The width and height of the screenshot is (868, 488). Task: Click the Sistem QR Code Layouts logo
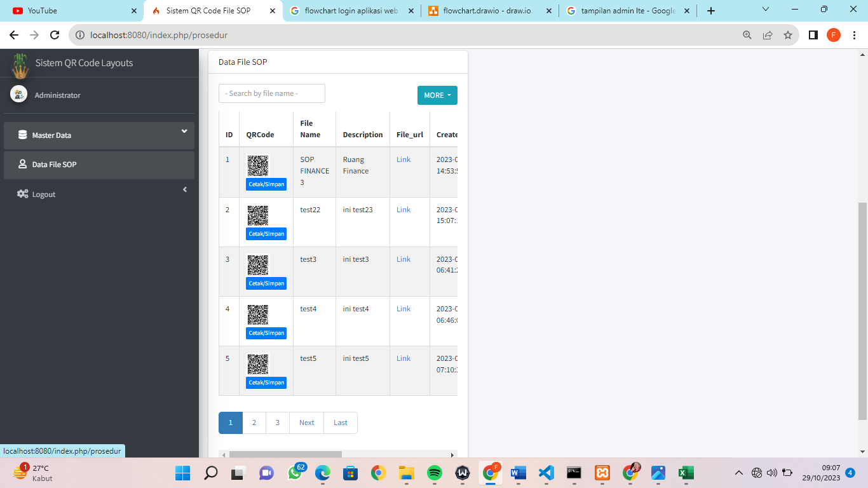point(20,65)
